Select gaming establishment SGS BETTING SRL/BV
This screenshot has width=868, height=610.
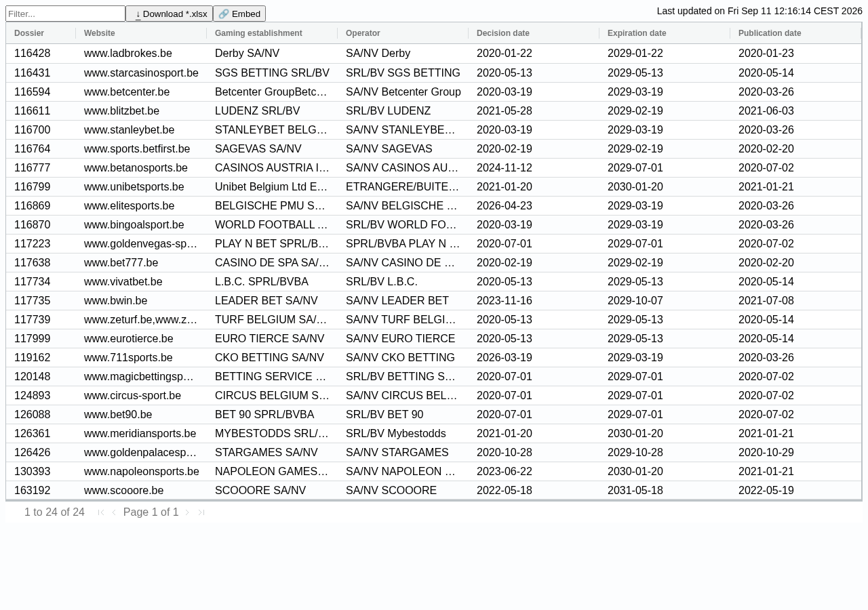click(x=272, y=73)
